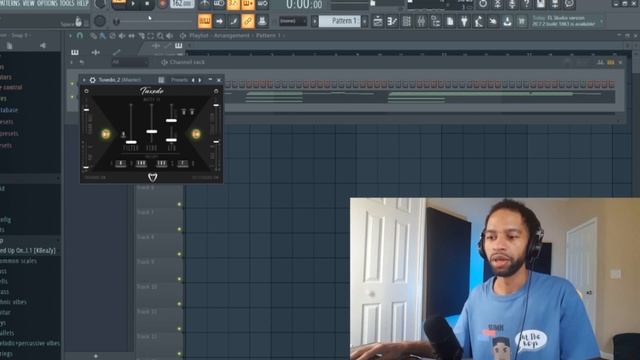Open the common scales browser item
This screenshot has width=640, height=360.
click(x=18, y=261)
